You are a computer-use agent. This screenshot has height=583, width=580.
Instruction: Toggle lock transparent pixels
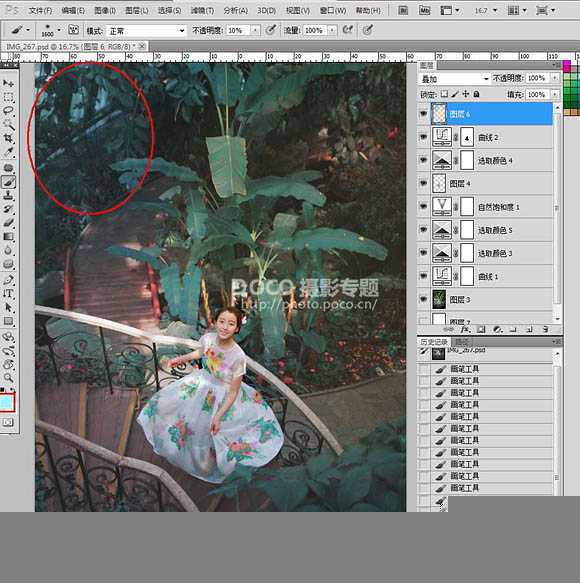(444, 94)
